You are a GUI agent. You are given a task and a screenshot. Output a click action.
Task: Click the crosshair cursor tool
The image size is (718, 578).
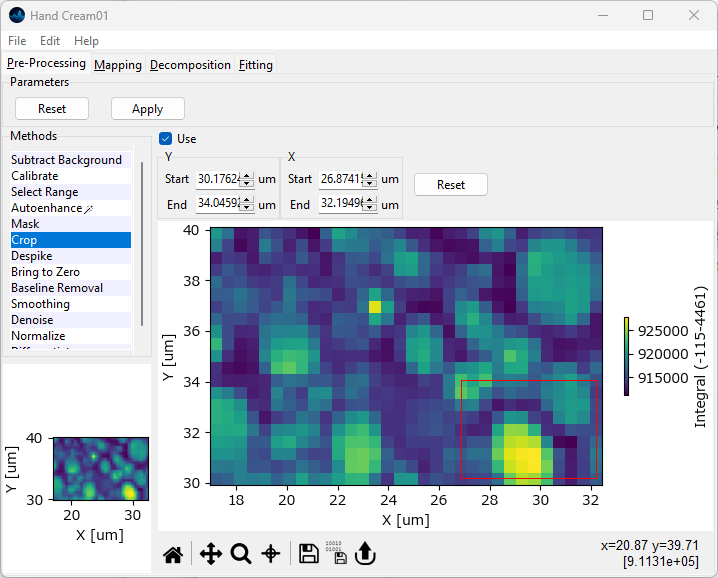click(270, 554)
